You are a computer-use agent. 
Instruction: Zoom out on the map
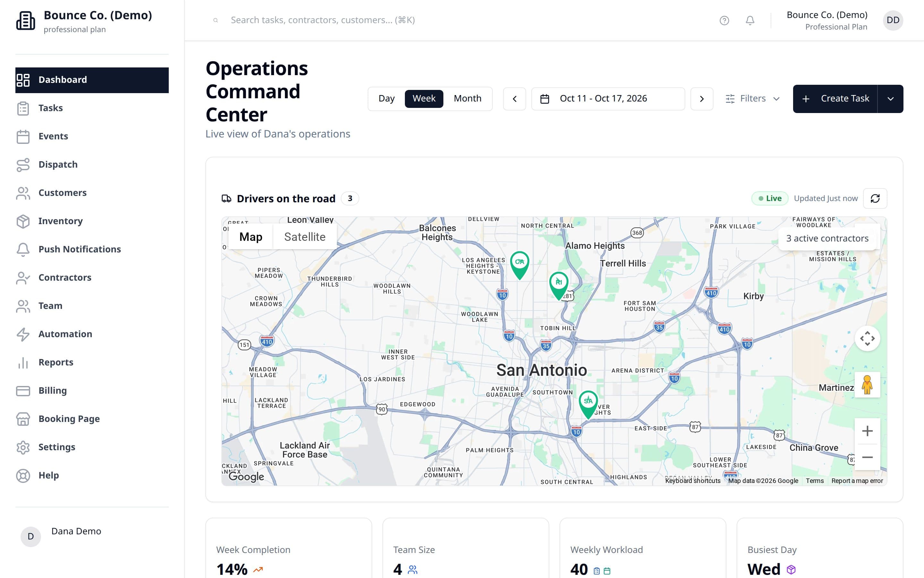coord(867,457)
